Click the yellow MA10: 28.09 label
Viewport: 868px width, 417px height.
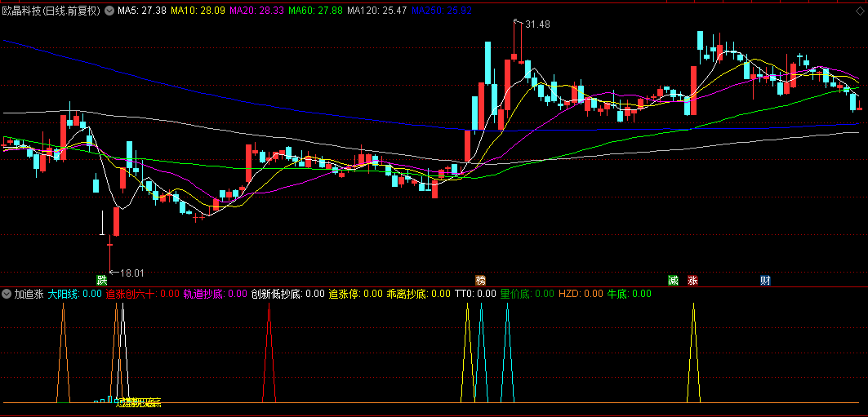(x=198, y=11)
